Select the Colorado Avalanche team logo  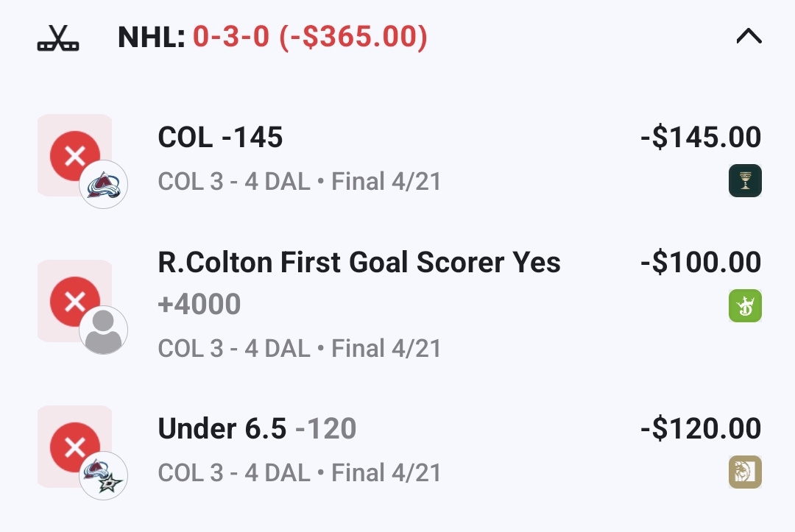pyautogui.click(x=104, y=184)
